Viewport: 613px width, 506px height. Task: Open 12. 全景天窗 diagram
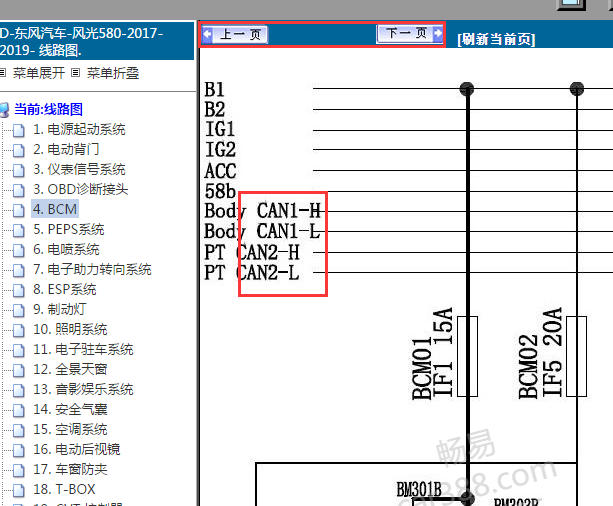pyautogui.click(x=70, y=369)
